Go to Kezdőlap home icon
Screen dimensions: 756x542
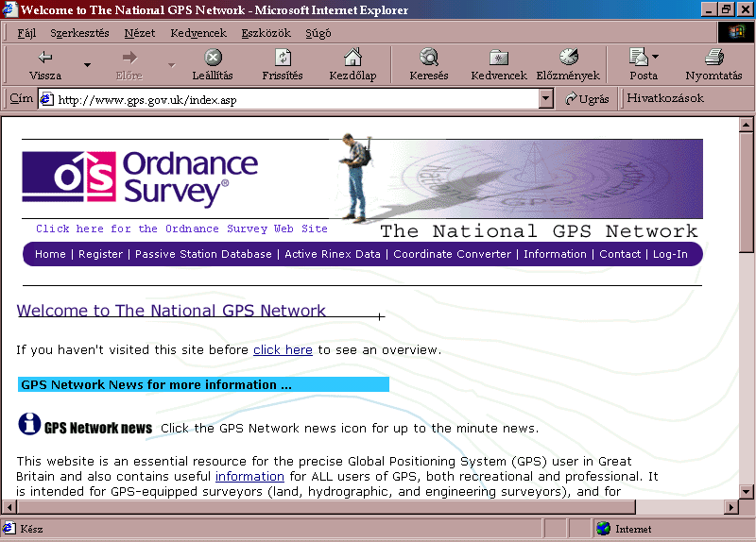coord(352,58)
